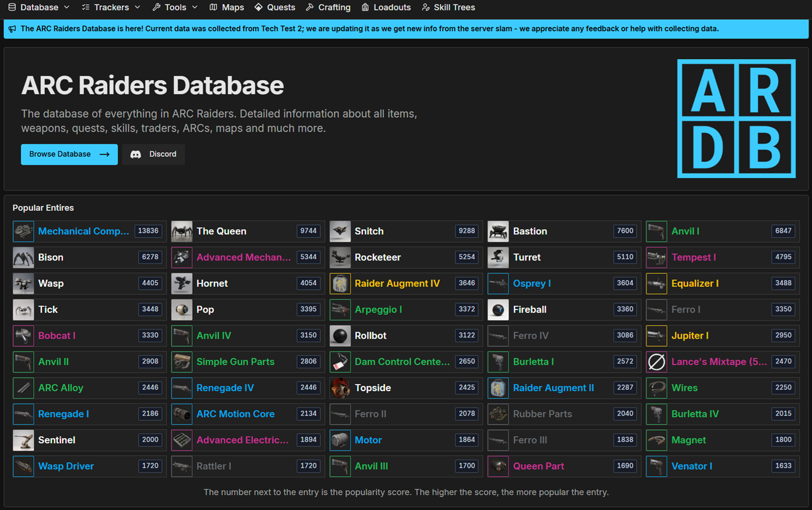Click the Bastion popularity score 7600
Image resolution: width=812 pixels, height=510 pixels.
click(624, 231)
